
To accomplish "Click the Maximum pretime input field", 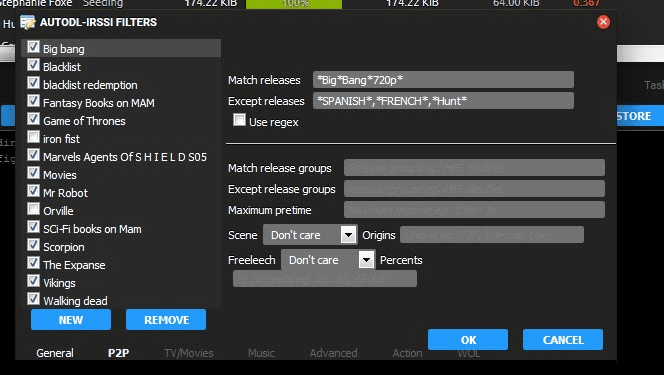I will coord(474,210).
